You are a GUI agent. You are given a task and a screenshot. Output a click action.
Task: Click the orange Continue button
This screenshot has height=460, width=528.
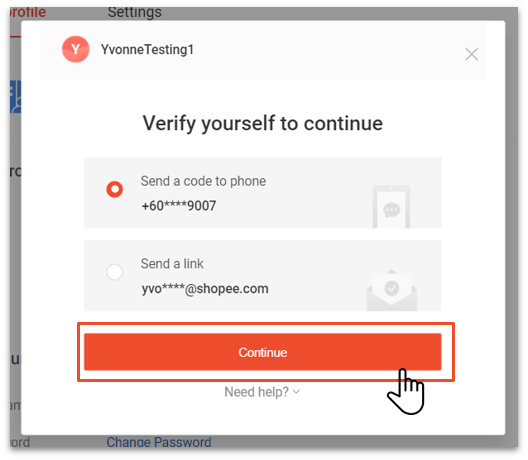pos(262,352)
